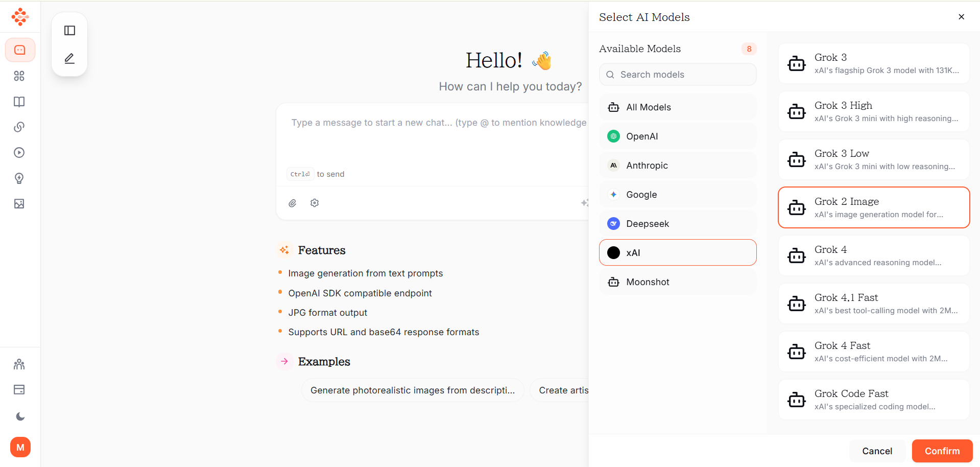
Task: Open the billing card icon in the sidebar
Action: coord(19,390)
